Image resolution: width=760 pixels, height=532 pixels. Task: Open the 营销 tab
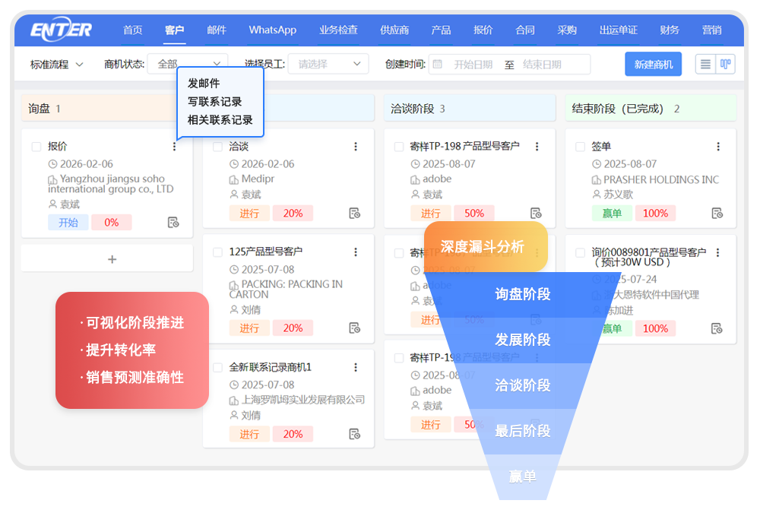[x=712, y=30]
